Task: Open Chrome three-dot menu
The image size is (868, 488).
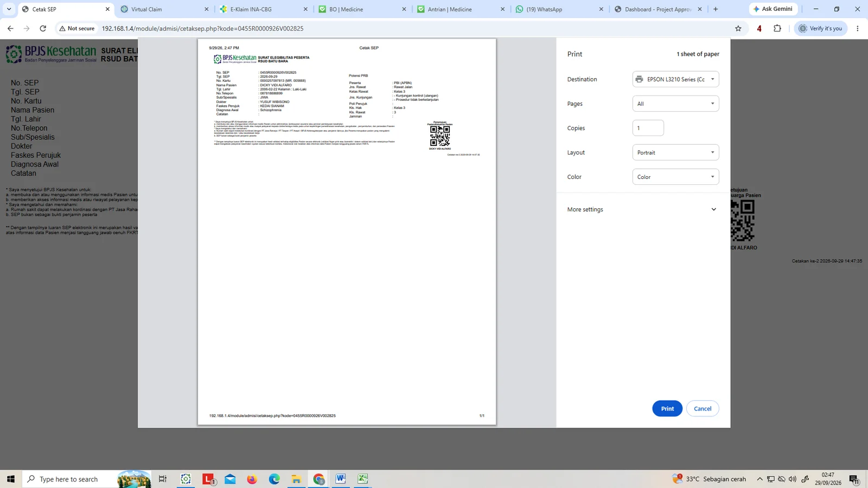Action: (857, 28)
